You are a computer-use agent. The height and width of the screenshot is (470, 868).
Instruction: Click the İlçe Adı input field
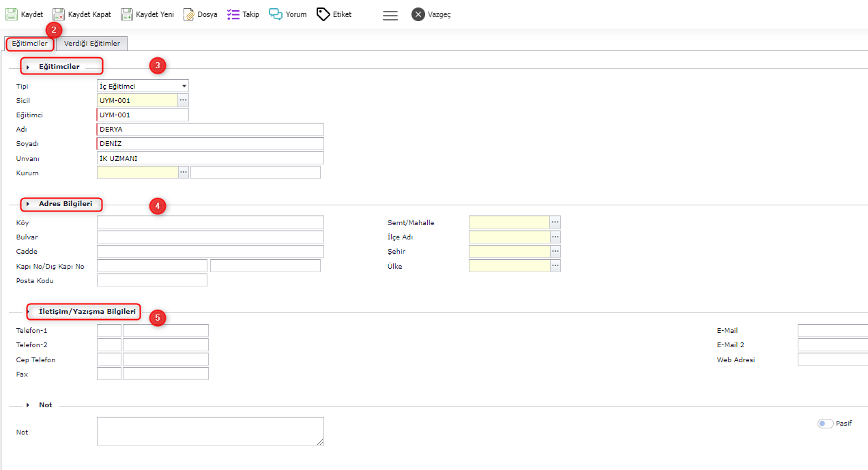point(509,237)
